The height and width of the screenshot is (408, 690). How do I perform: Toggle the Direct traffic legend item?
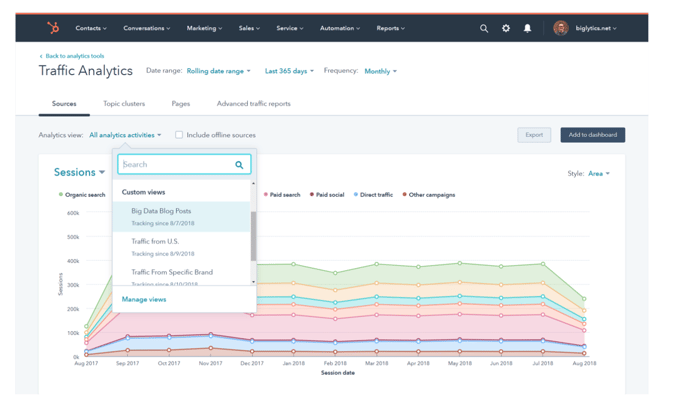pyautogui.click(x=373, y=195)
